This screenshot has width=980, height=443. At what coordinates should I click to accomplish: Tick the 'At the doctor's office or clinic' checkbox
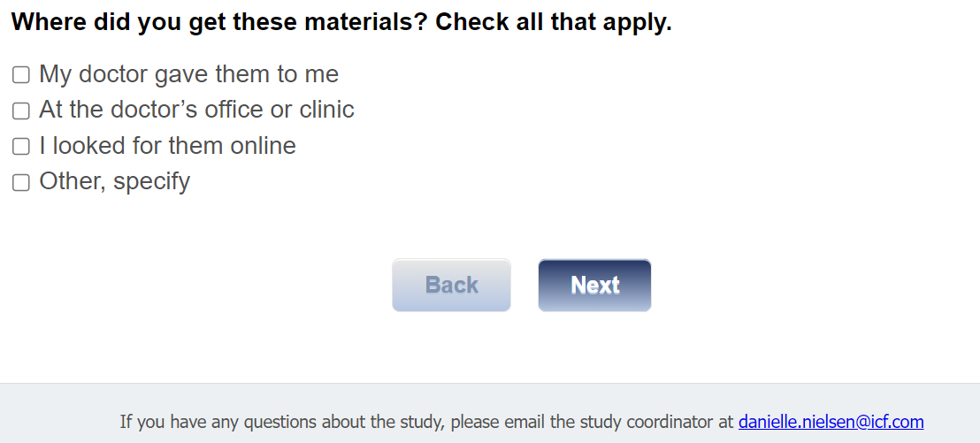pyautogui.click(x=20, y=111)
